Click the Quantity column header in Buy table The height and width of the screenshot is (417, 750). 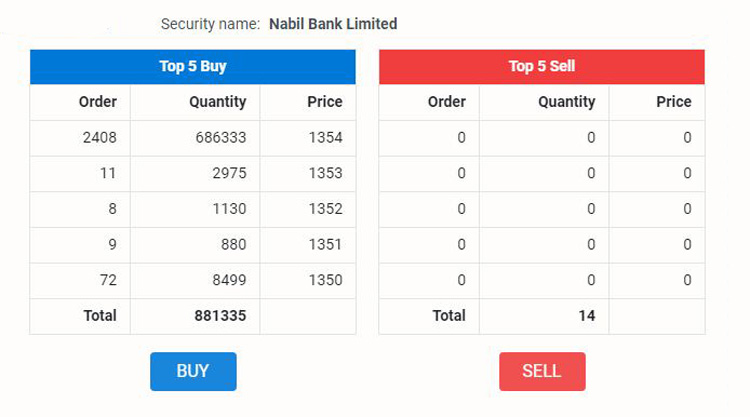(x=217, y=102)
